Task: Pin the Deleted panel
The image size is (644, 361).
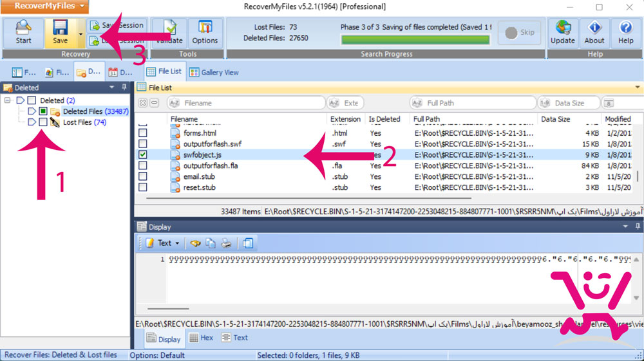Action: click(x=124, y=88)
